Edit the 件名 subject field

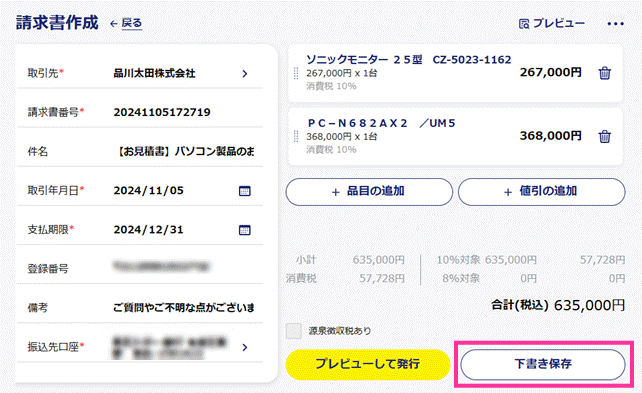(140, 151)
